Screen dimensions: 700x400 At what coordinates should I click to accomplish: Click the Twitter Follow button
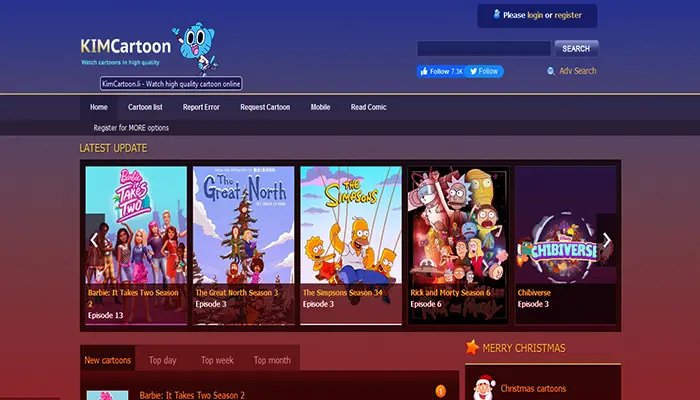(484, 71)
